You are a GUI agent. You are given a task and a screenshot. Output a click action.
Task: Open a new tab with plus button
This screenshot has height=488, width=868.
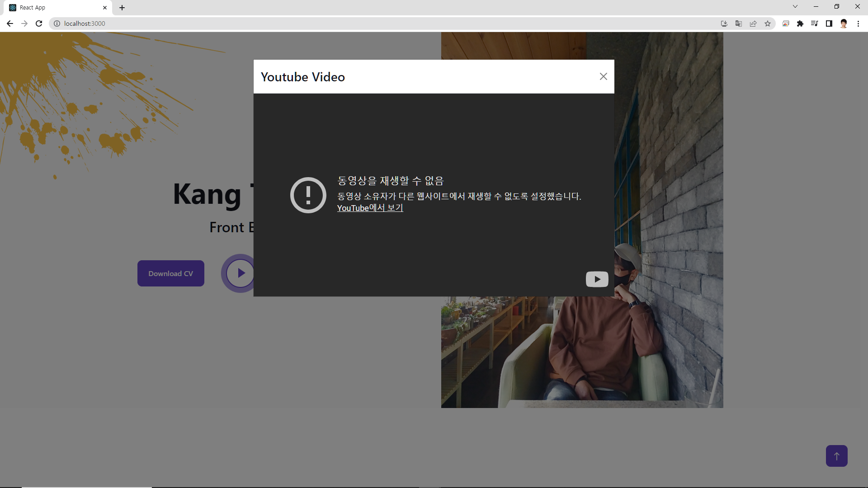tap(122, 8)
